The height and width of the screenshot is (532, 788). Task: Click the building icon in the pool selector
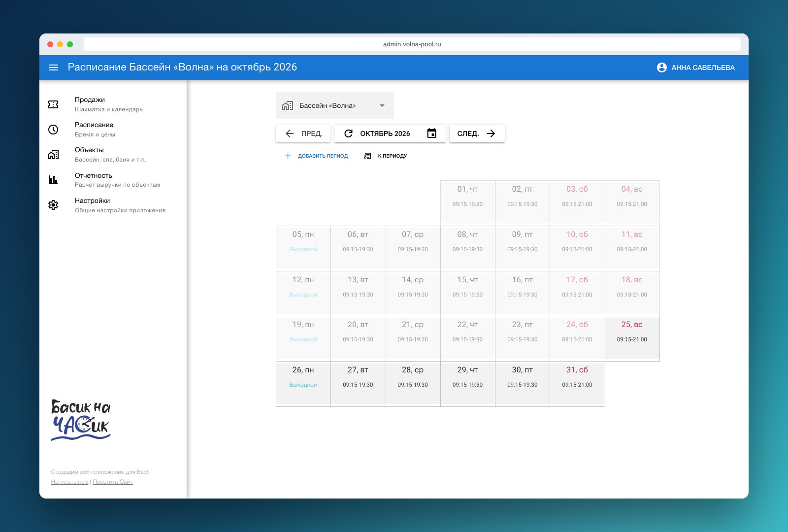point(288,105)
